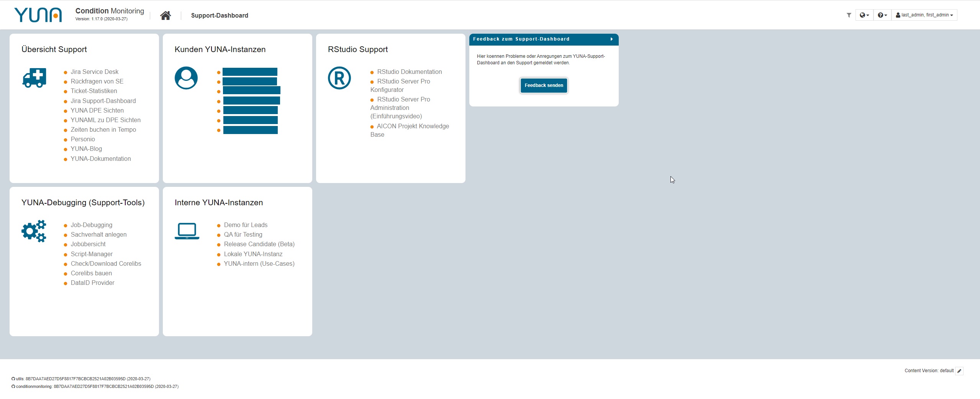Click the gears icon in YUNA-Debugging
Screen dimensions: 980x399
click(x=34, y=231)
